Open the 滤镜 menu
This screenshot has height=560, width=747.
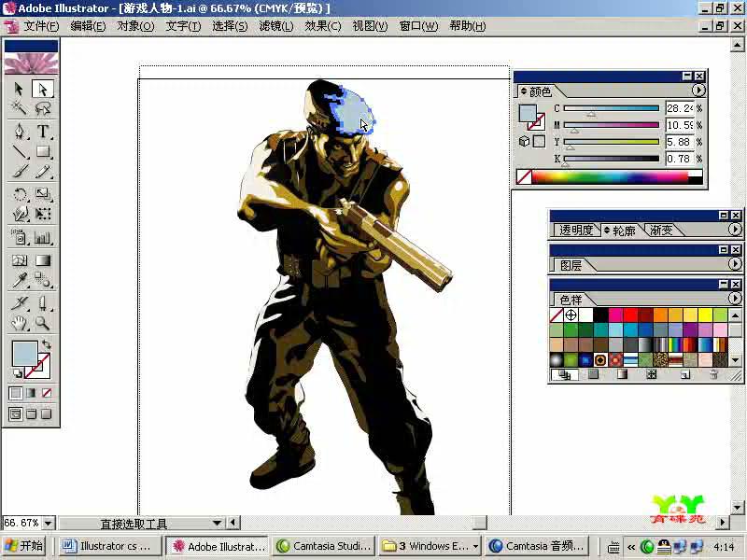[x=275, y=26]
